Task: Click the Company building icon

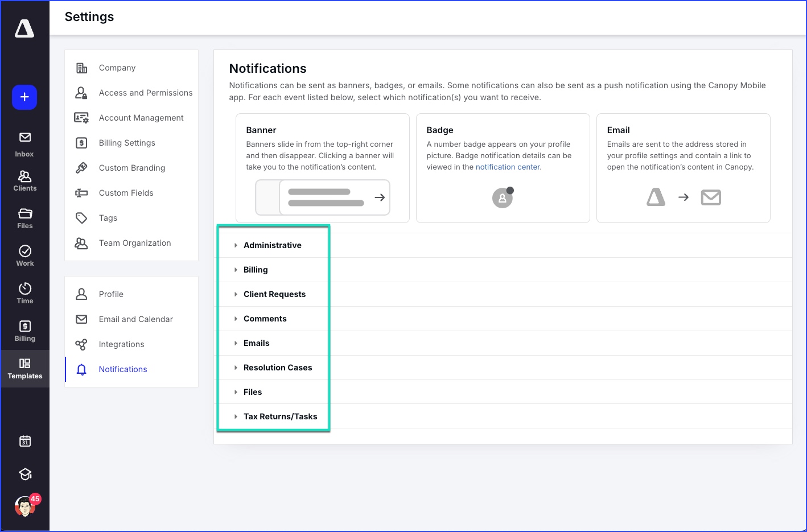Action: [81, 68]
